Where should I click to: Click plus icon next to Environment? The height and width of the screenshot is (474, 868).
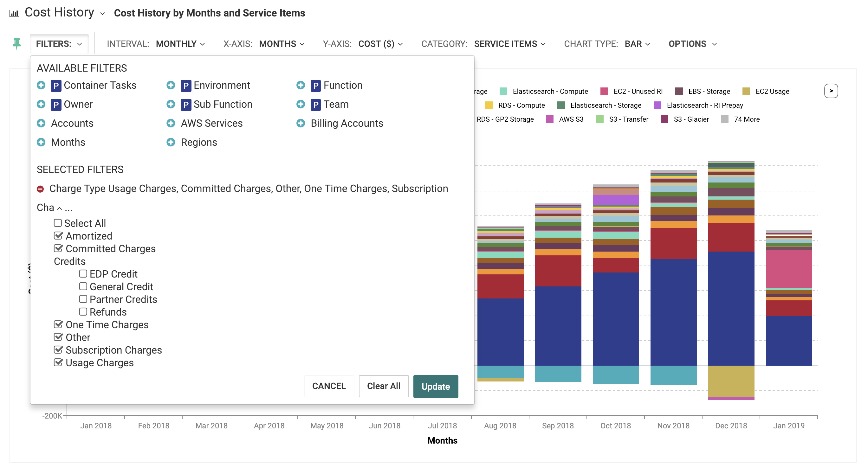[171, 85]
